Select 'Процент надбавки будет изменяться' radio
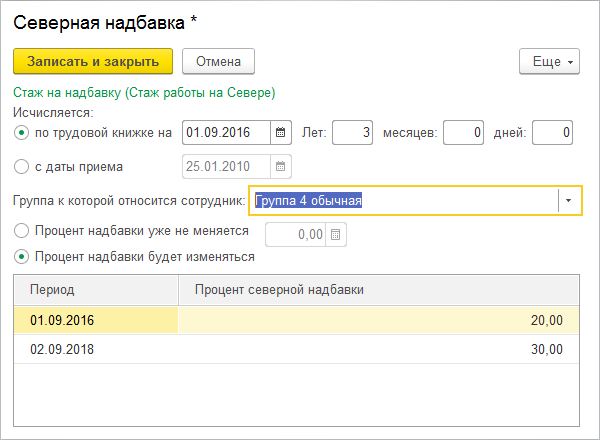600x440 pixels. 22,256
